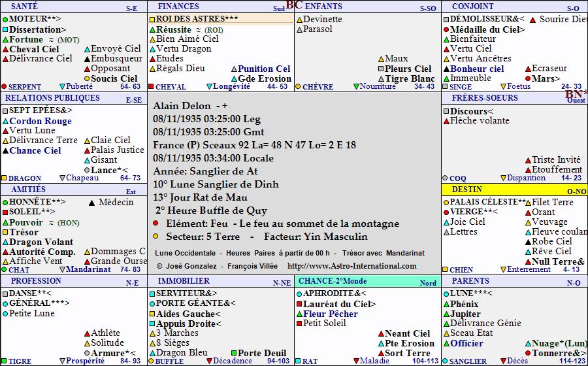
Task: Select the green square next to SINGE
Action: click(446, 86)
